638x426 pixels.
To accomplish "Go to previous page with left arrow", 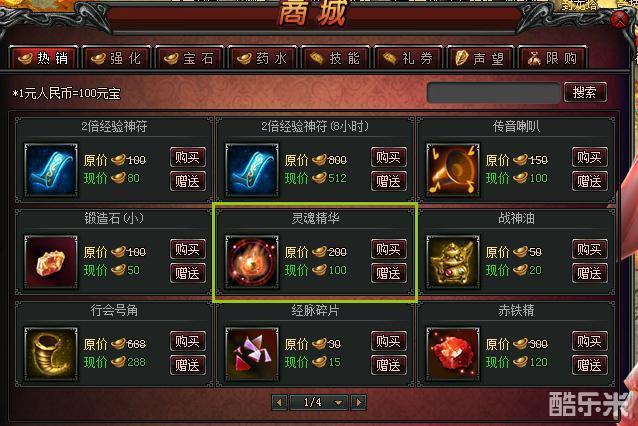I will [279, 402].
